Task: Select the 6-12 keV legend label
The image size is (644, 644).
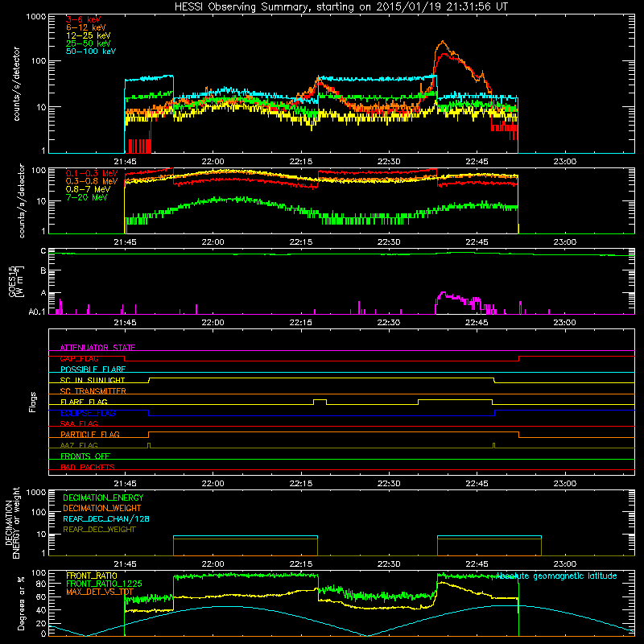Action: (x=86, y=27)
